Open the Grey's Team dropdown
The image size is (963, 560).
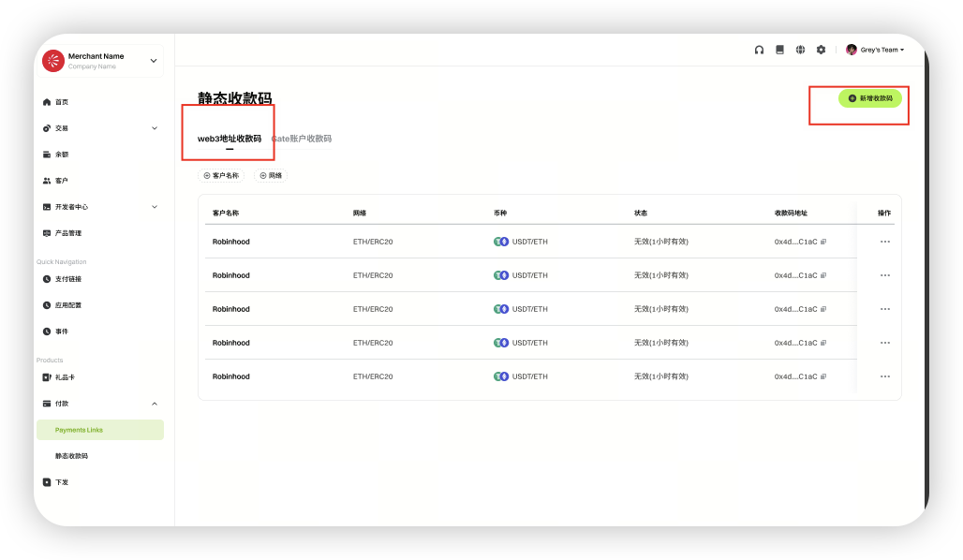click(876, 50)
